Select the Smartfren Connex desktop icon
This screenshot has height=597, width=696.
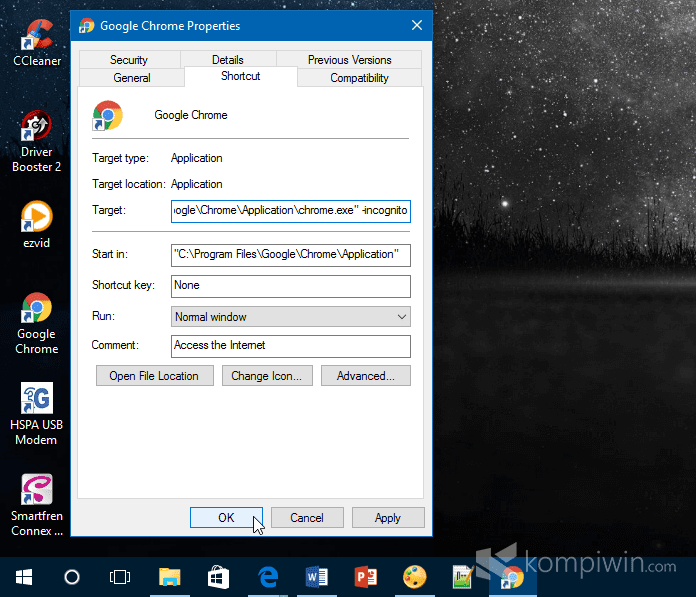pyautogui.click(x=37, y=505)
